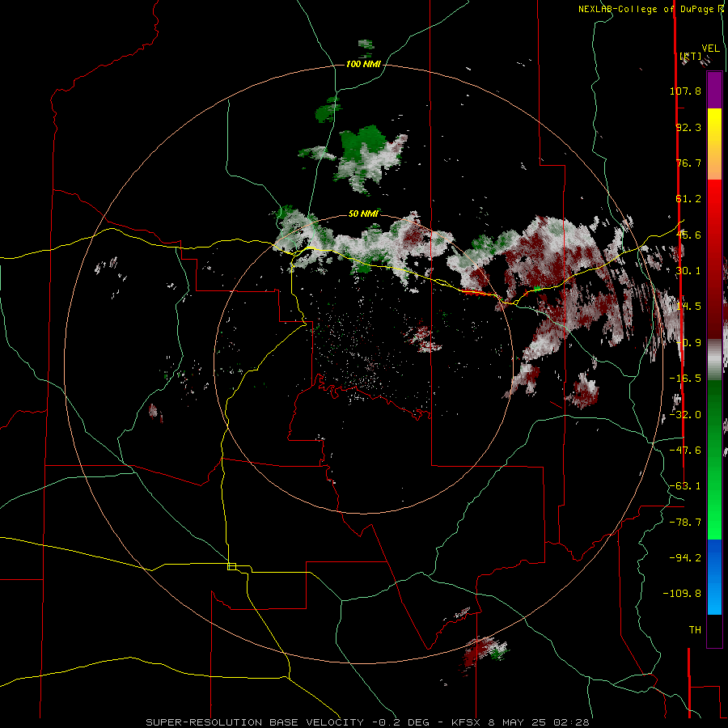728x728 pixels.
Task: Click the TH label on legend
Action: pos(695,630)
